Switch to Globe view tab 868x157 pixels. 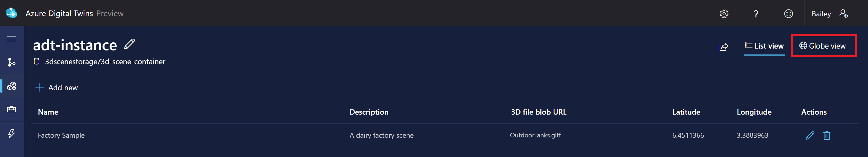pyautogui.click(x=823, y=46)
